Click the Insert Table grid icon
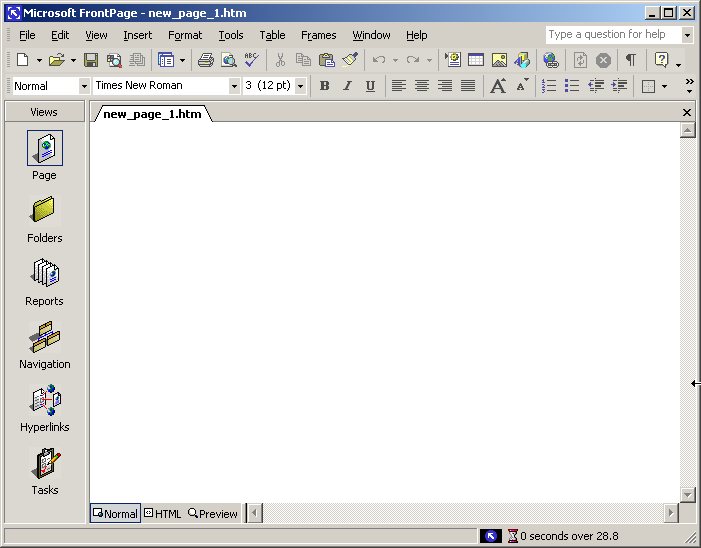The image size is (701, 548). [476, 59]
